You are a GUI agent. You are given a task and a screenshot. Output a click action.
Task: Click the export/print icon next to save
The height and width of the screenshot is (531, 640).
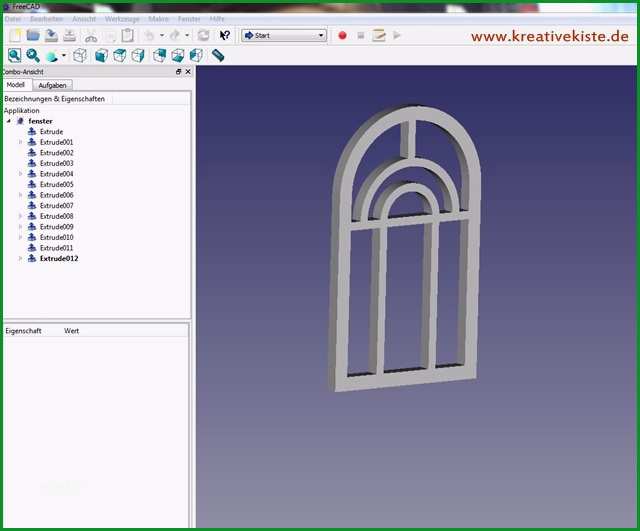point(70,36)
